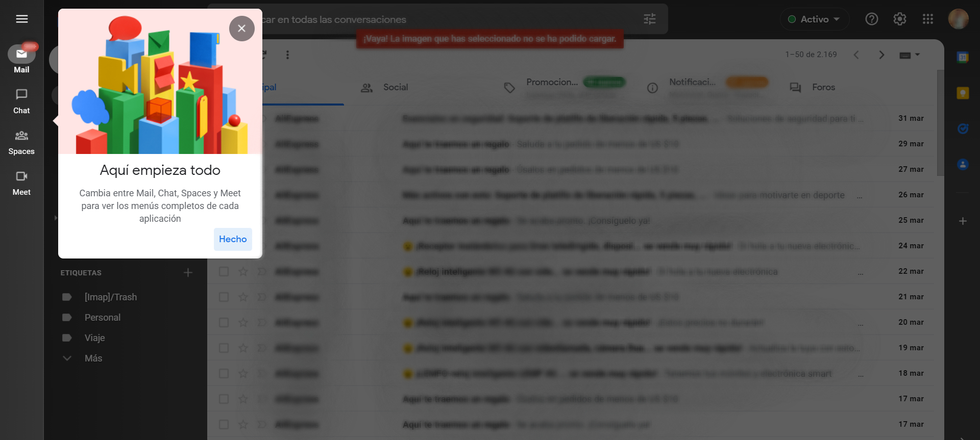Close the welcome popup
This screenshot has height=440, width=980.
241,29
